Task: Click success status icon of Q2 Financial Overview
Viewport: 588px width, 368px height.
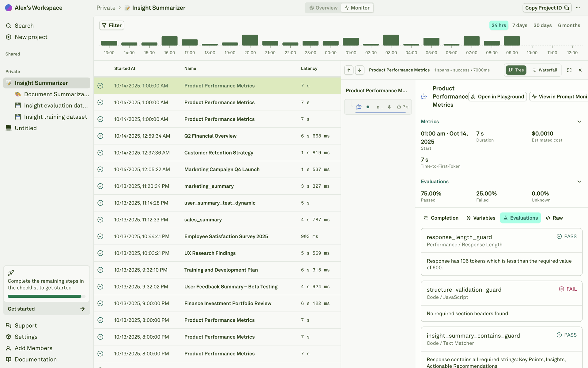Action: tap(100, 136)
